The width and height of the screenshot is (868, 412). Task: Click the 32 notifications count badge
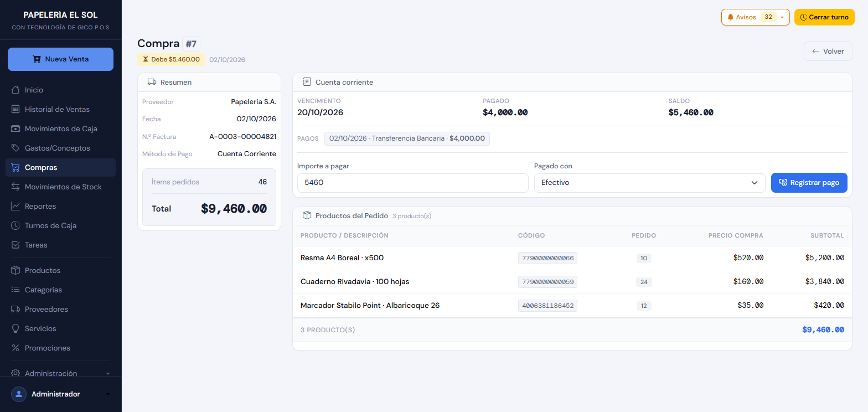[x=768, y=17]
